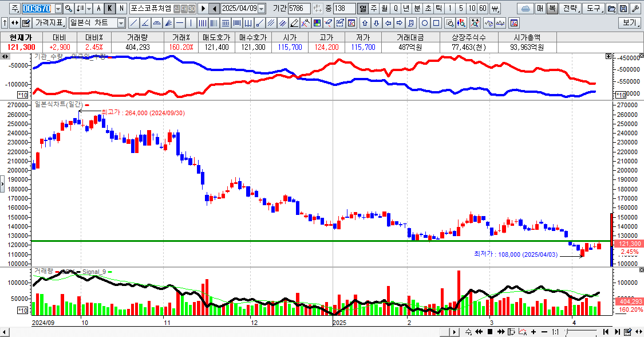Select the vertical line drawing tool
The height and width of the screenshot is (337, 644).
click(191, 23)
